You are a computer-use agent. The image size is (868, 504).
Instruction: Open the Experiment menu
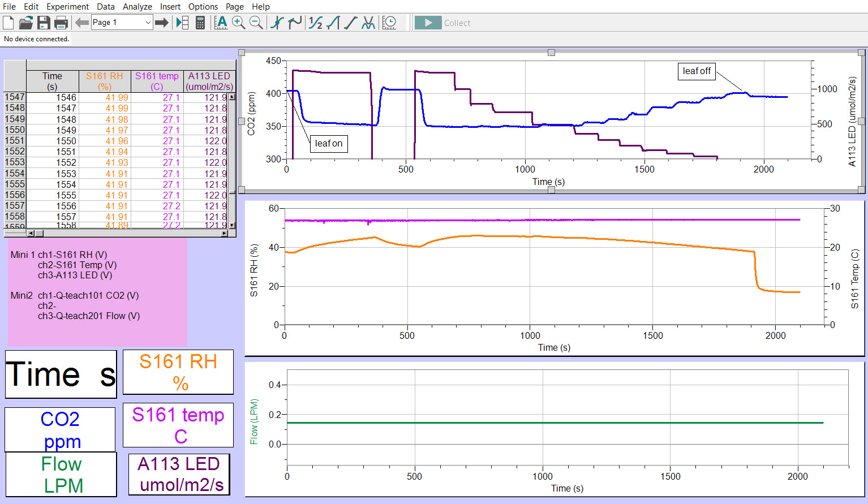67,7
